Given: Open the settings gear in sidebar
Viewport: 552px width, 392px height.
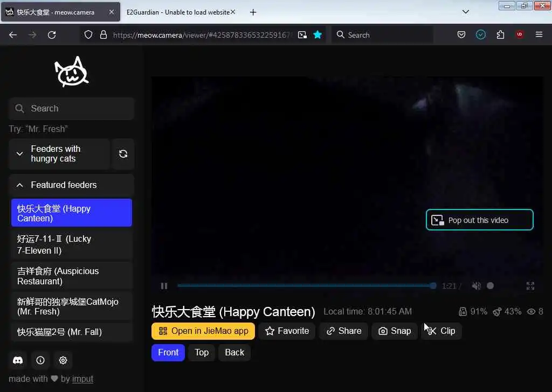Looking at the screenshot, I should pyautogui.click(x=63, y=360).
